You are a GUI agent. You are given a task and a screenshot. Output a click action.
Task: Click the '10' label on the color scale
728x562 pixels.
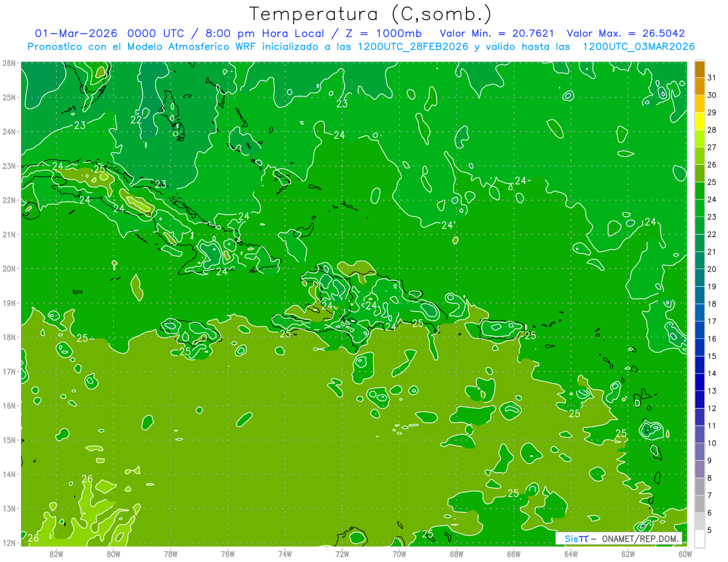(x=712, y=443)
